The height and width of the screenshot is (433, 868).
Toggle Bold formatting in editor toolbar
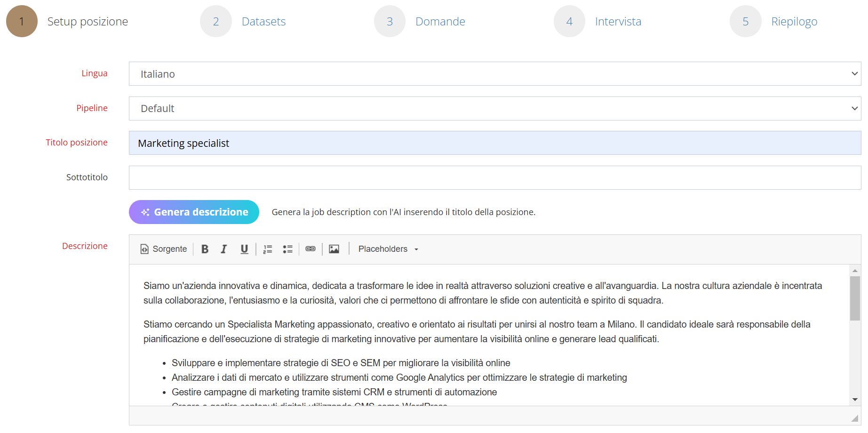point(205,249)
